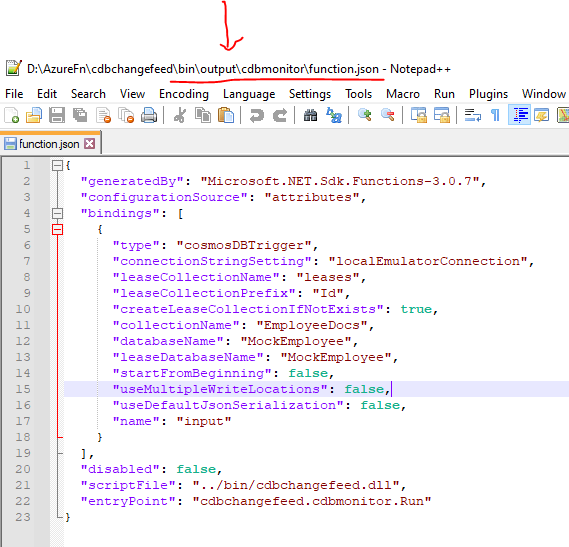Click the "useDefaultJsonSerialization" key
Image resolution: width=569 pixels, height=547 pixels.
tap(228, 405)
